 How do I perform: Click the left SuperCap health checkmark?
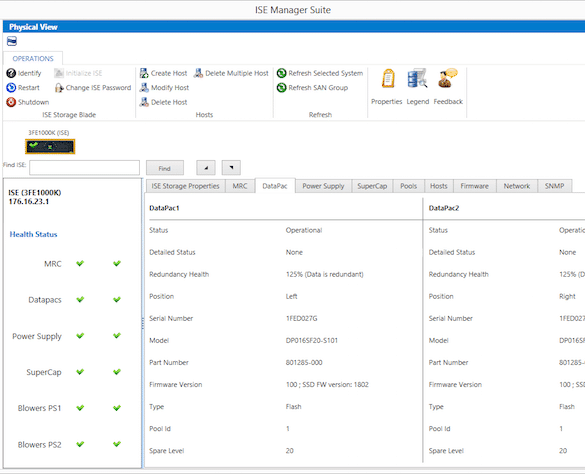(80, 372)
